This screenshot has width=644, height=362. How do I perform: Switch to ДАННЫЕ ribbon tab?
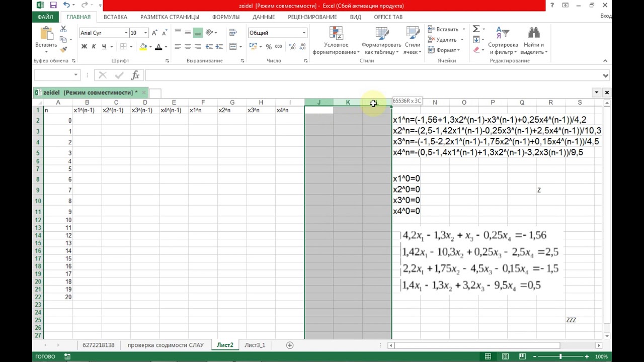264,17
